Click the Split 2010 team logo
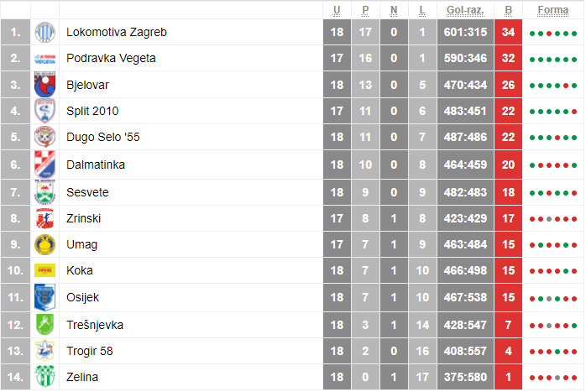This screenshot has width=586, height=392. click(44, 111)
